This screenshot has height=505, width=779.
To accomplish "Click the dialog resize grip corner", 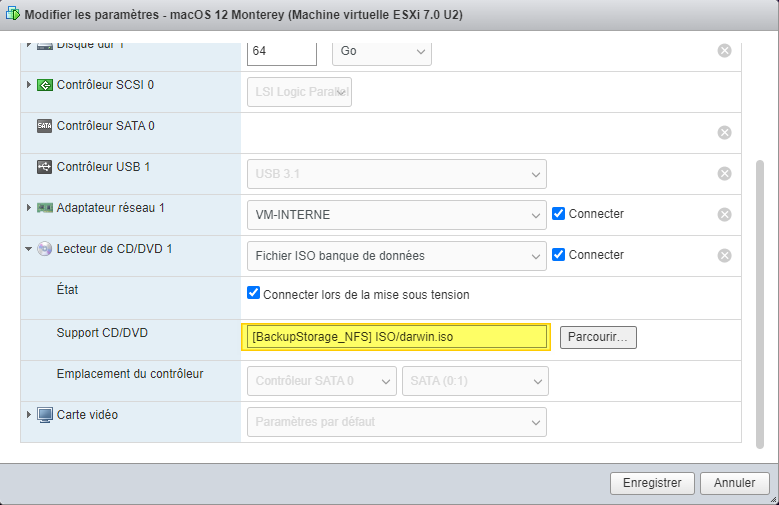I will point(773,500).
